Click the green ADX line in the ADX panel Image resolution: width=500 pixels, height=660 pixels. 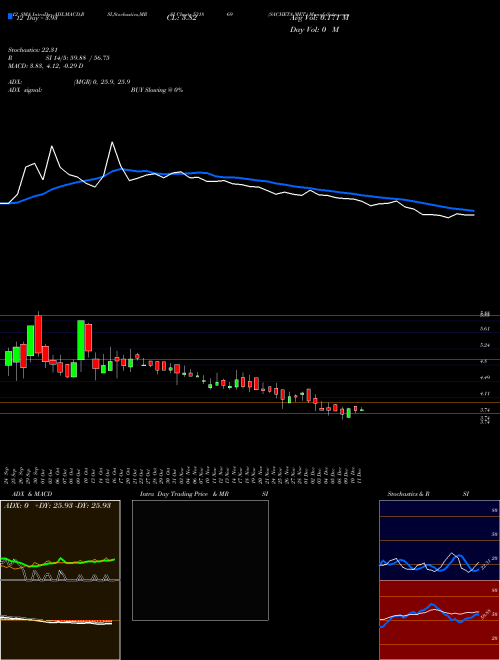click(x=62, y=559)
